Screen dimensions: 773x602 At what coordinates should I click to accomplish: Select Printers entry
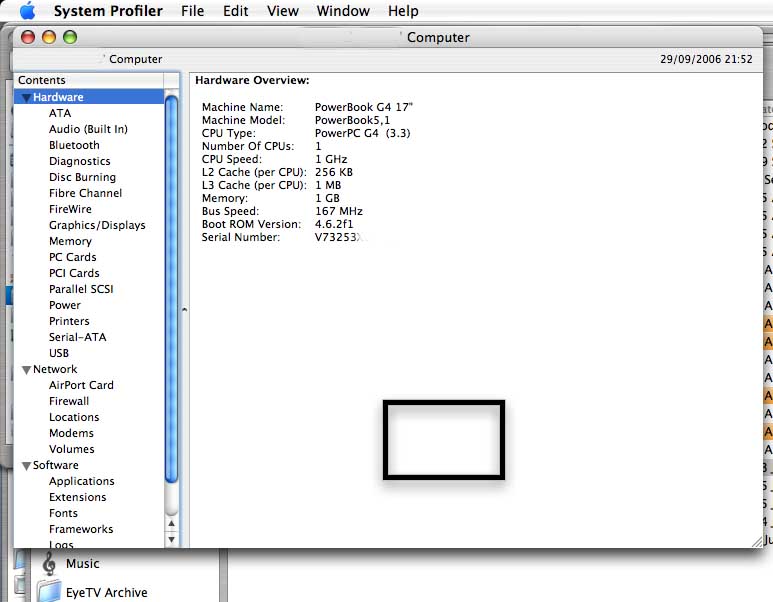69,321
